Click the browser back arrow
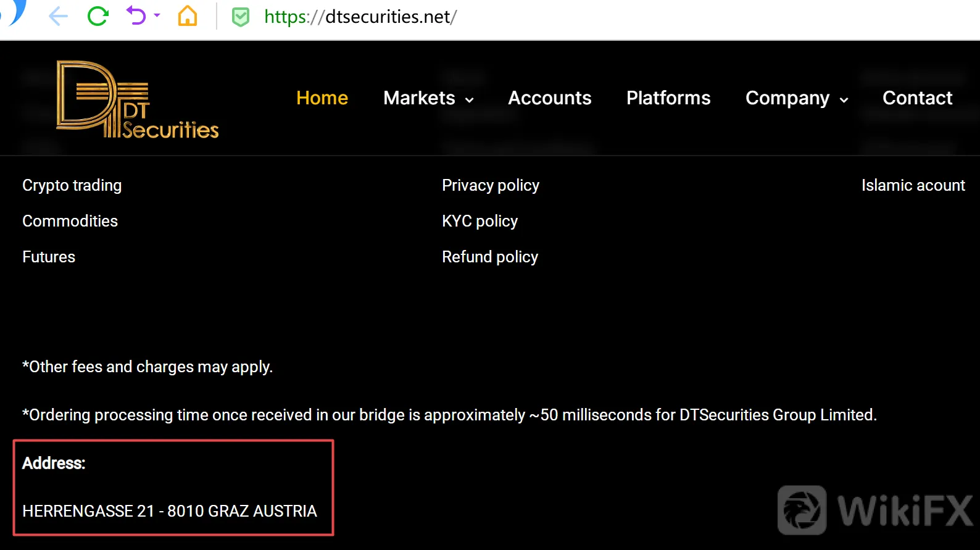This screenshot has height=550, width=980. [x=58, y=16]
